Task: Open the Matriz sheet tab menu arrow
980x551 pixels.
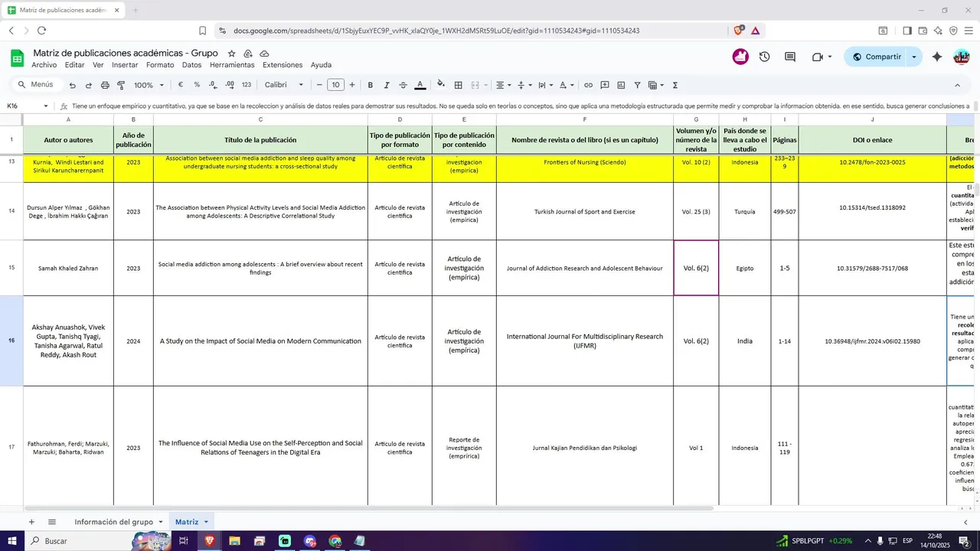Action: 206,522
